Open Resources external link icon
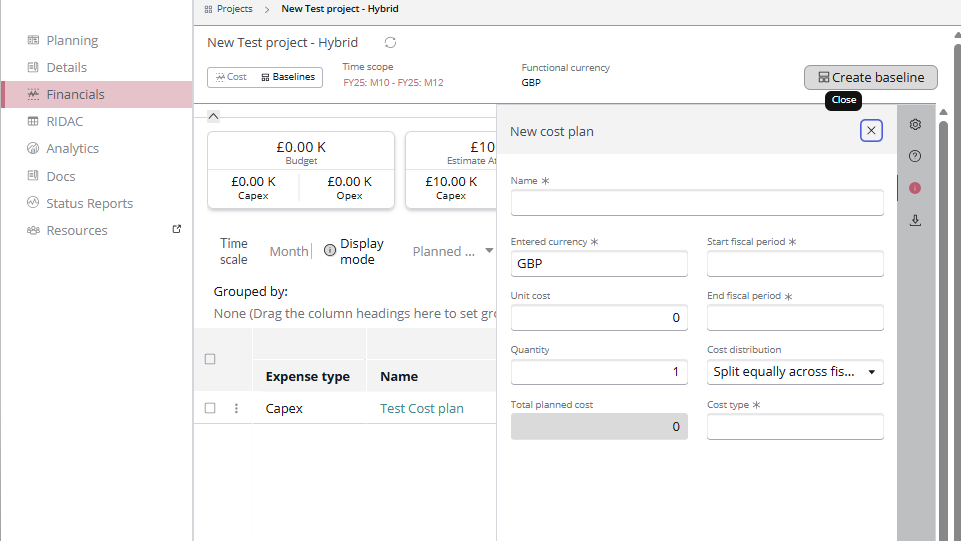961x541 pixels. [177, 229]
